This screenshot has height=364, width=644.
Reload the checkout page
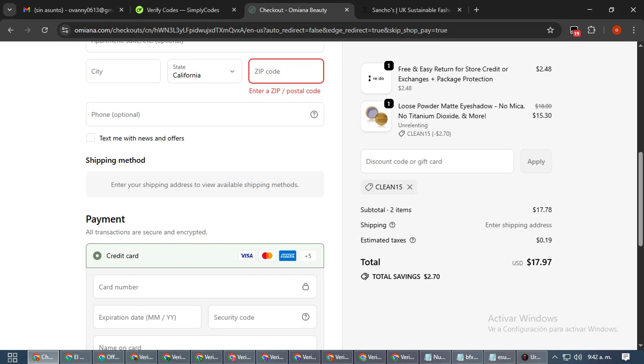[x=45, y=30]
